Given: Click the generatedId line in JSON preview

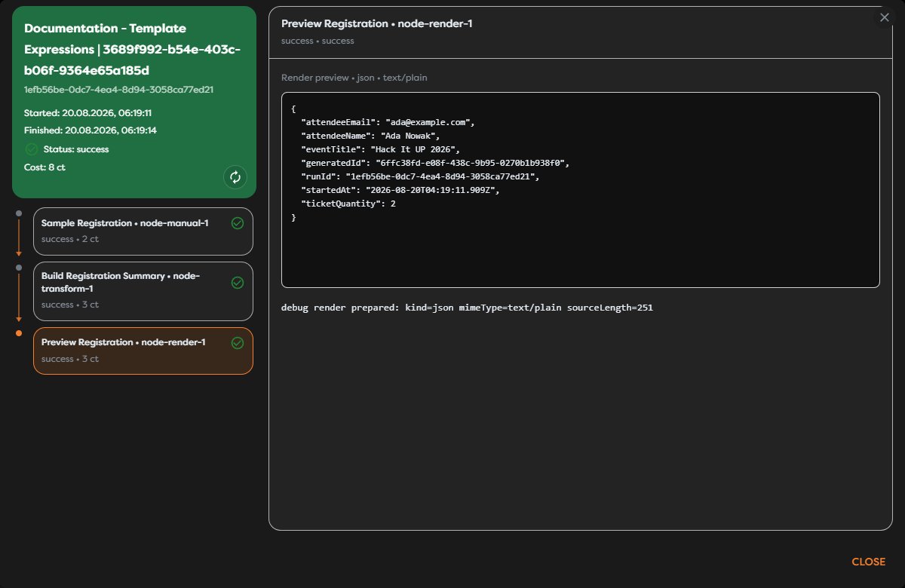Looking at the screenshot, I should tap(434, 163).
